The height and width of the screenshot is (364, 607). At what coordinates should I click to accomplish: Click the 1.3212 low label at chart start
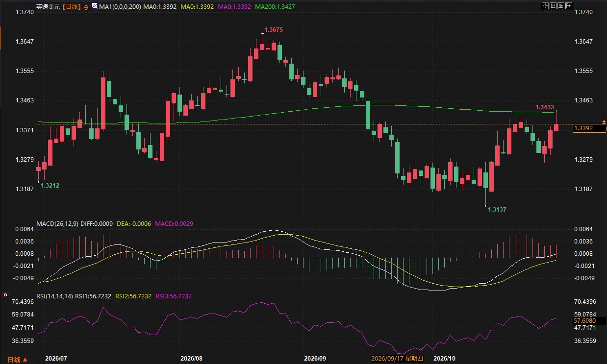50,186
